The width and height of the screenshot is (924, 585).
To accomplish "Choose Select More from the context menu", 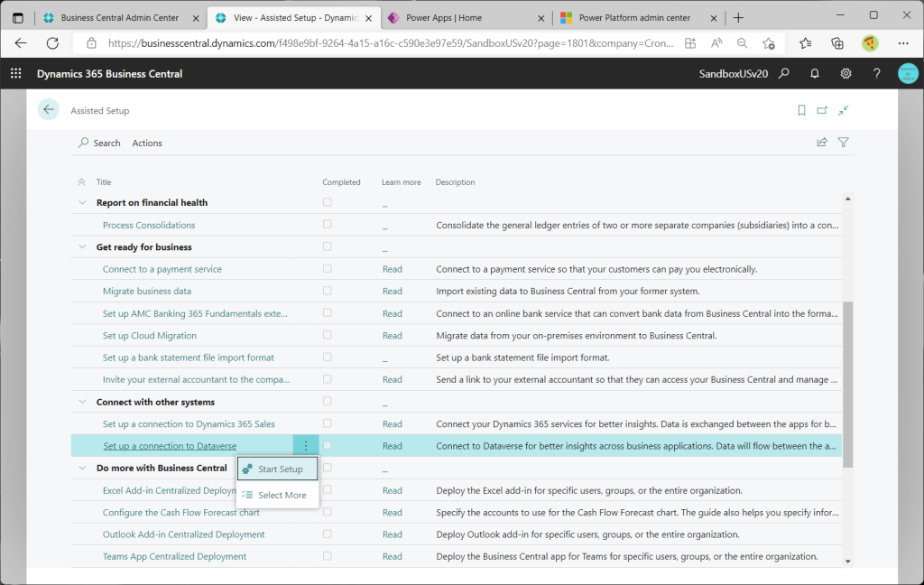I will pyautogui.click(x=277, y=495).
